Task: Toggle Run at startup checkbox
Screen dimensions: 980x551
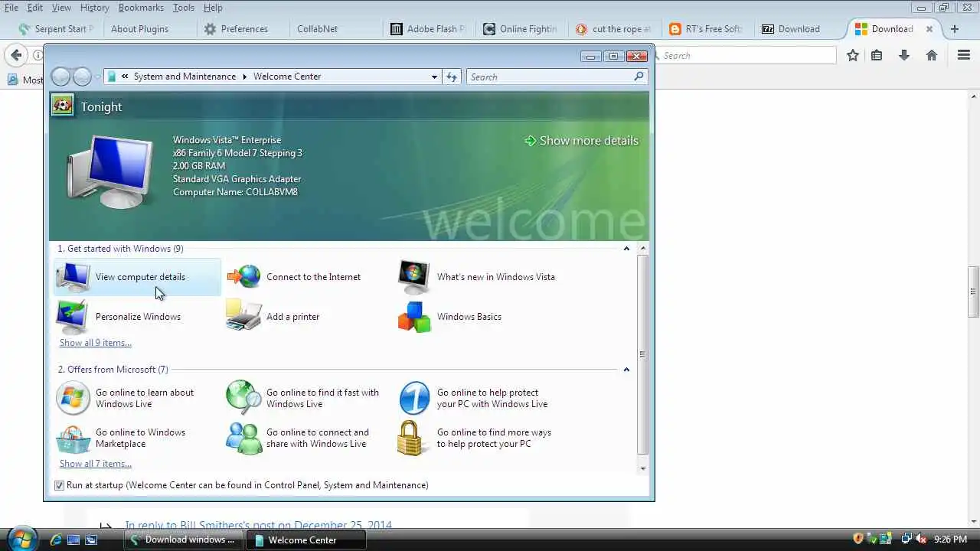Action: pyautogui.click(x=59, y=485)
